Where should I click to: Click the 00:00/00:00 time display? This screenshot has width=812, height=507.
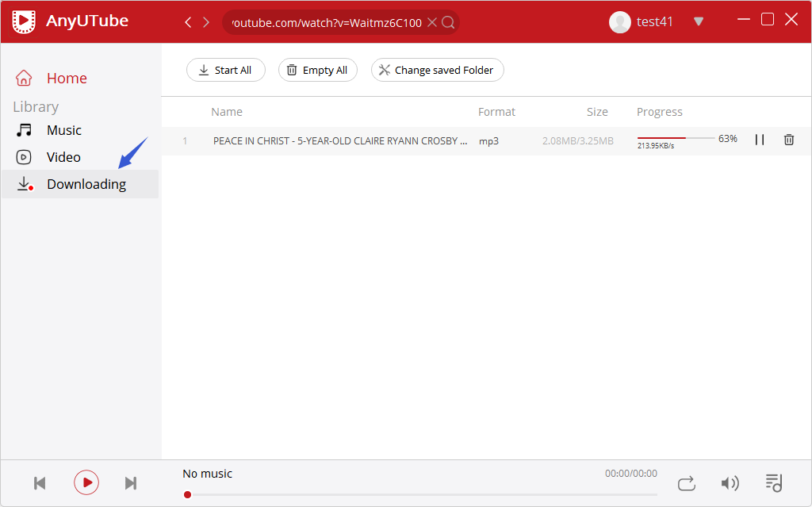(631, 474)
